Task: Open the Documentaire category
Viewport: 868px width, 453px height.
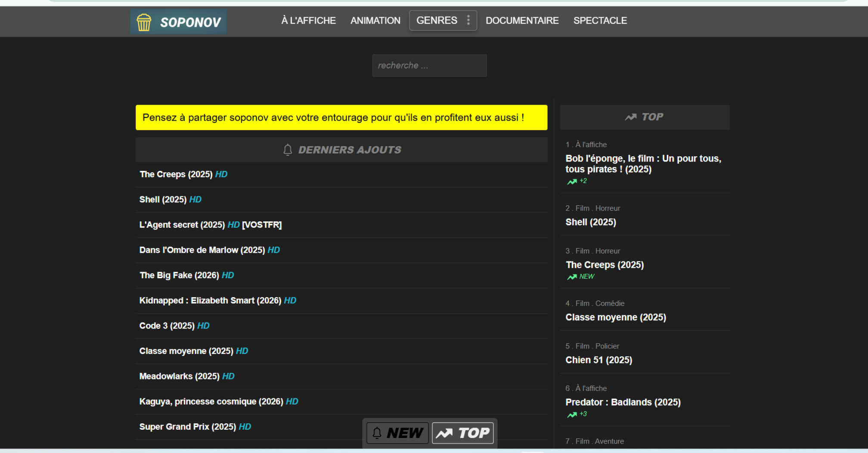Action: (x=522, y=20)
